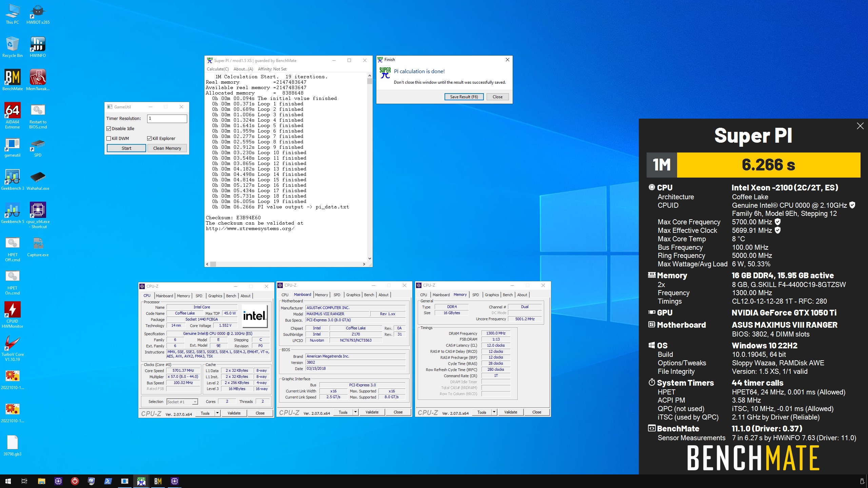
Task: Open the HWBOT x265 desktop shortcut
Action: click(38, 14)
